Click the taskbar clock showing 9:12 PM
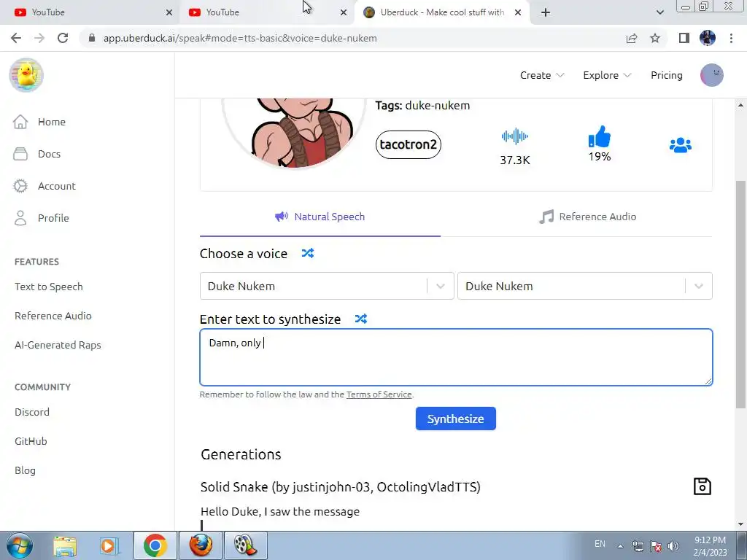This screenshot has height=560, width=747. (710, 546)
